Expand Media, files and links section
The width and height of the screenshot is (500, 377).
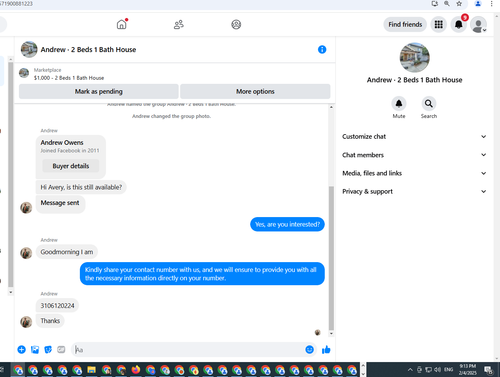tap(414, 173)
